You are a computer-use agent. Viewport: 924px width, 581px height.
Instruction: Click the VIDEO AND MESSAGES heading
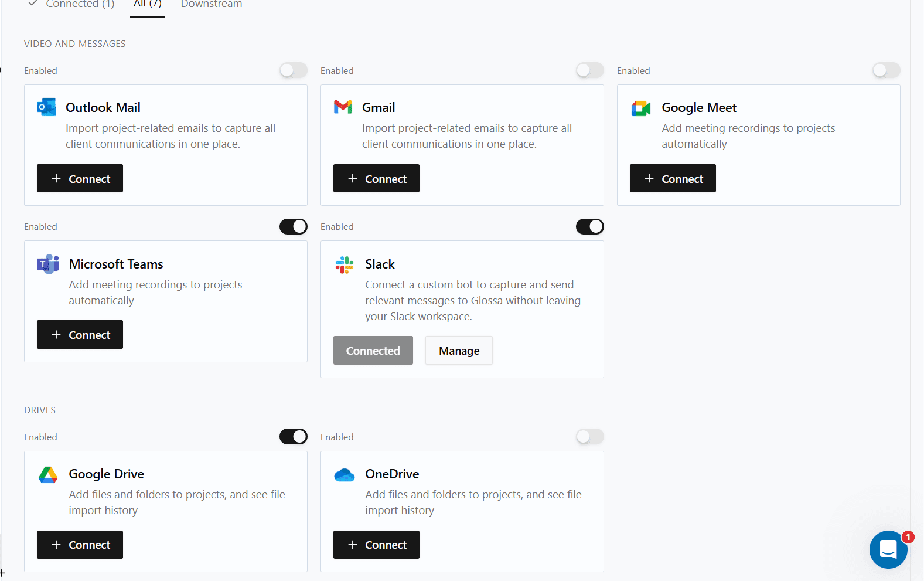coord(75,43)
